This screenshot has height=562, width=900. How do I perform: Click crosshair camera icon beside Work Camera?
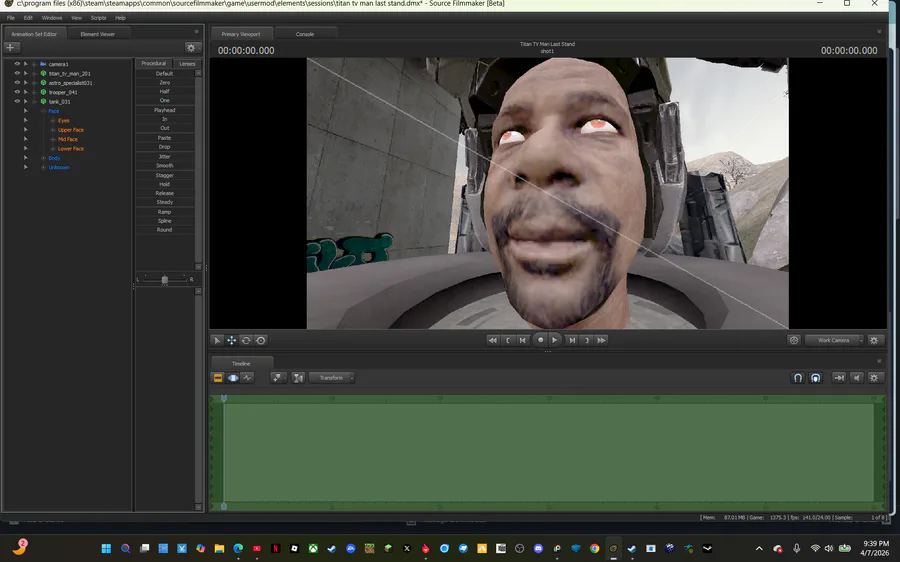[x=794, y=340]
